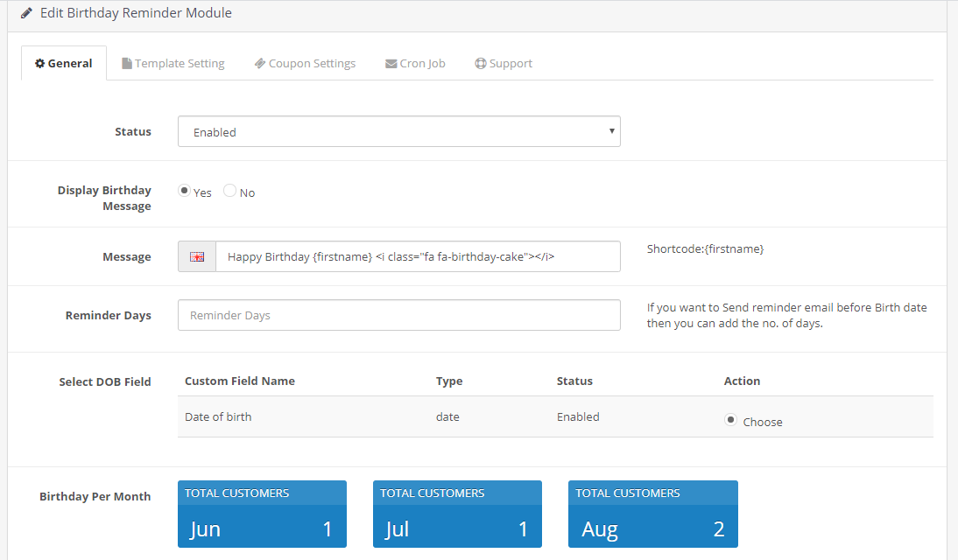
Task: Click the pencil icon beside Edit Birthday Reminder
Action: (26, 13)
